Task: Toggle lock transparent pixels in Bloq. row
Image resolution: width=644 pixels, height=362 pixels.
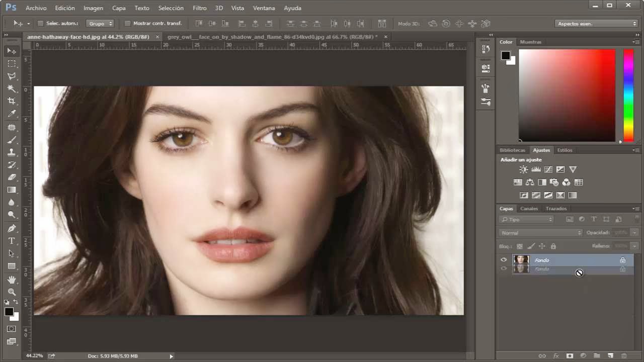Action: point(520,246)
